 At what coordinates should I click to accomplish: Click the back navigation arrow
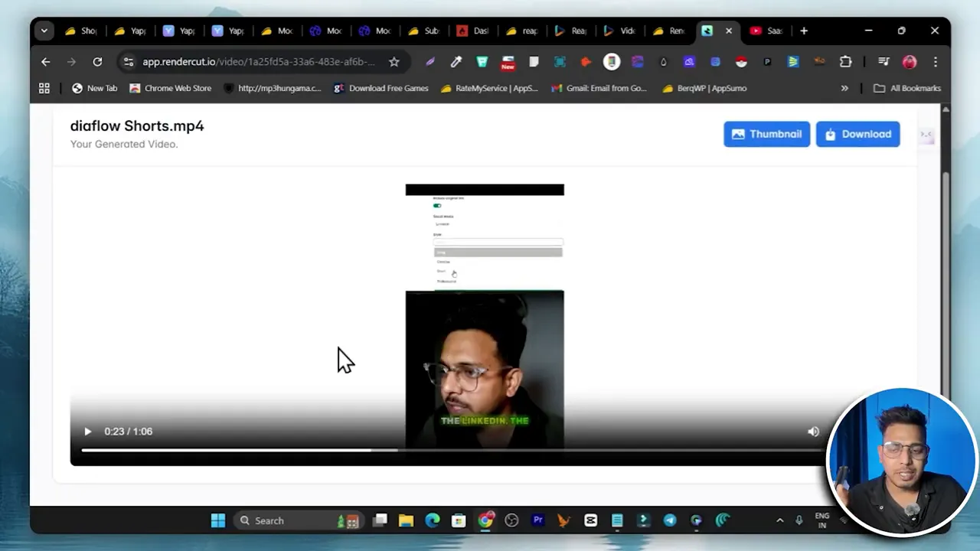pos(45,62)
